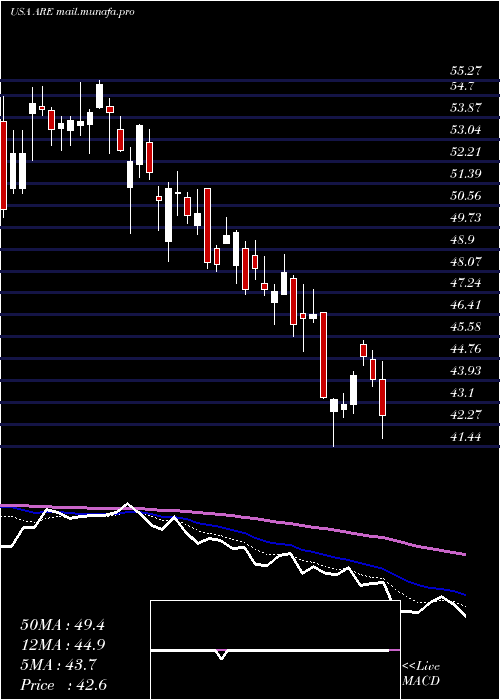This screenshot has width=500, height=700.
Task: Click the 43.1 price axis label
Action: 462,393
